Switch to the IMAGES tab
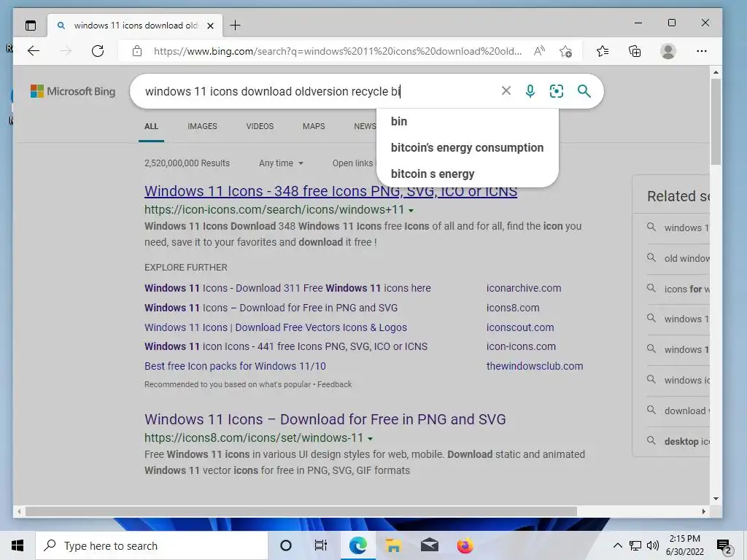Image resolution: width=747 pixels, height=560 pixels. coord(202,126)
